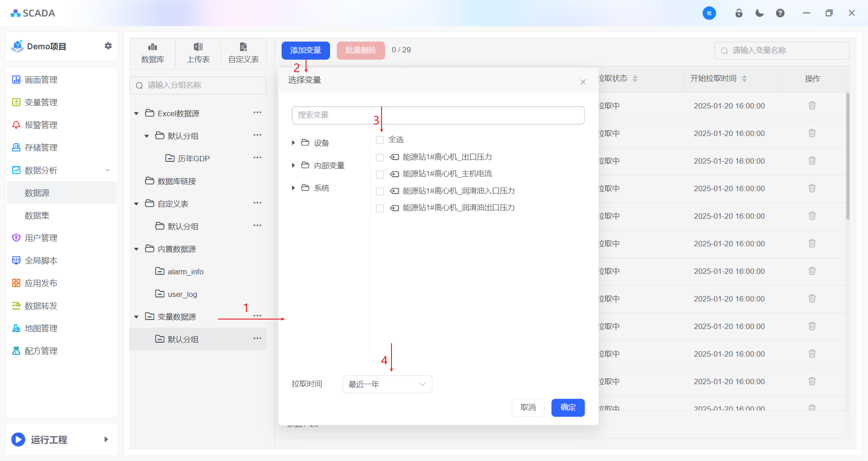Check 能源站1#离心机_出口压力 variable checkbox
The height and width of the screenshot is (461, 868).
[x=380, y=157]
